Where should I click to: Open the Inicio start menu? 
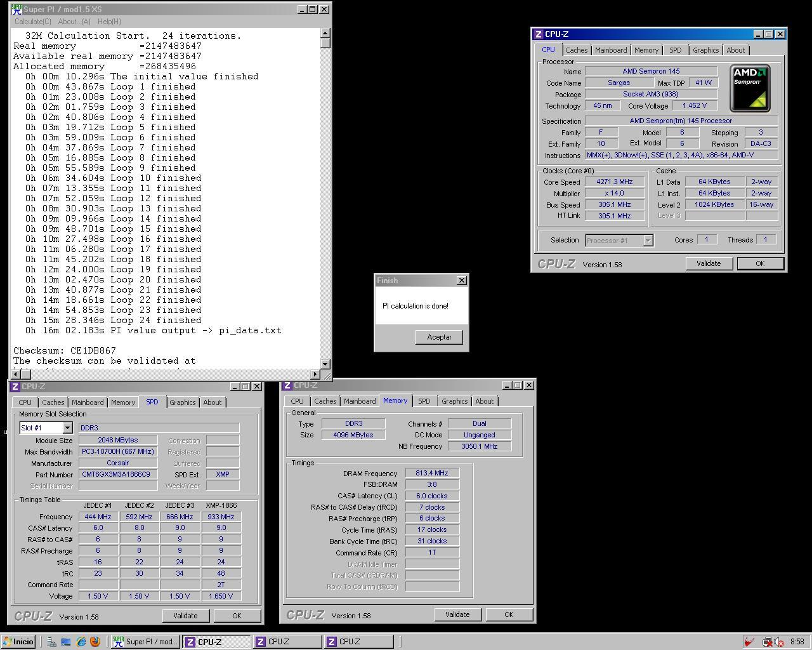(18, 642)
